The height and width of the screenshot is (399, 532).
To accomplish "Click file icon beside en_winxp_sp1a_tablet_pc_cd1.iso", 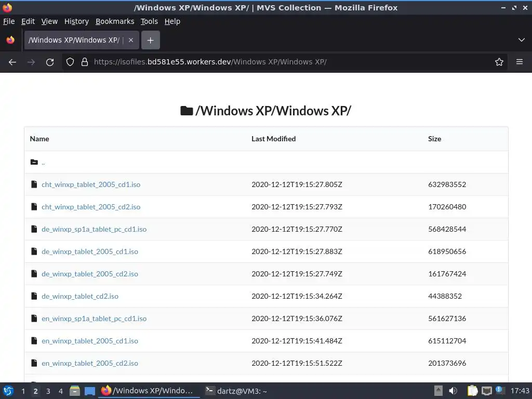I will coord(34,318).
